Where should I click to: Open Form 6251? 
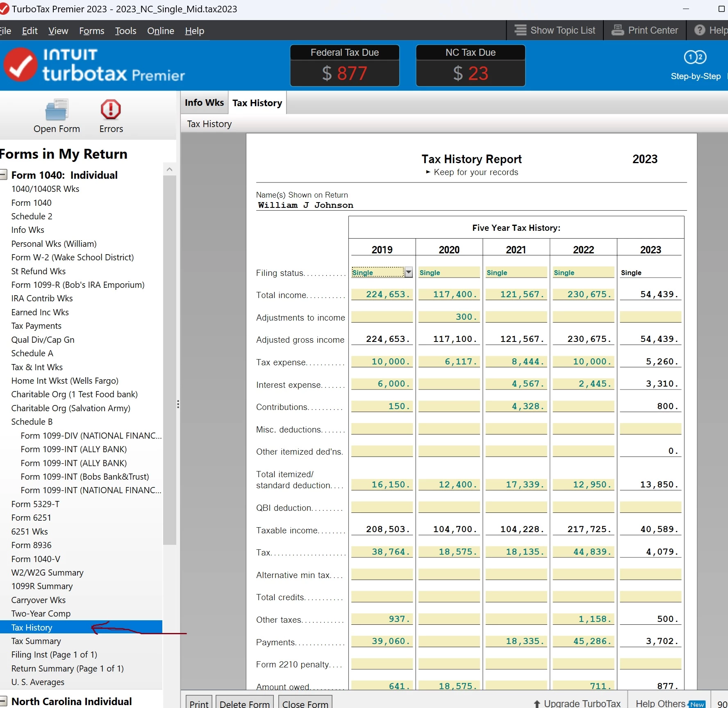(x=31, y=517)
